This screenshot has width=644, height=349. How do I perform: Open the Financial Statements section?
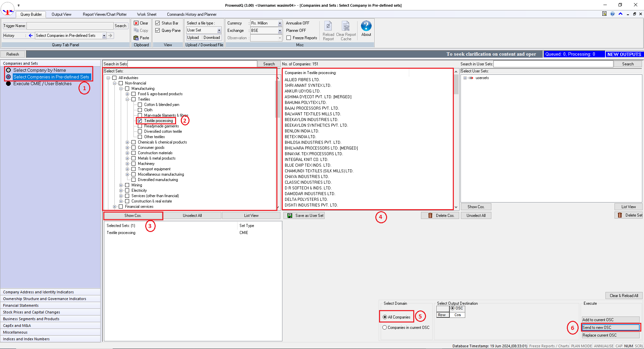(x=50, y=305)
